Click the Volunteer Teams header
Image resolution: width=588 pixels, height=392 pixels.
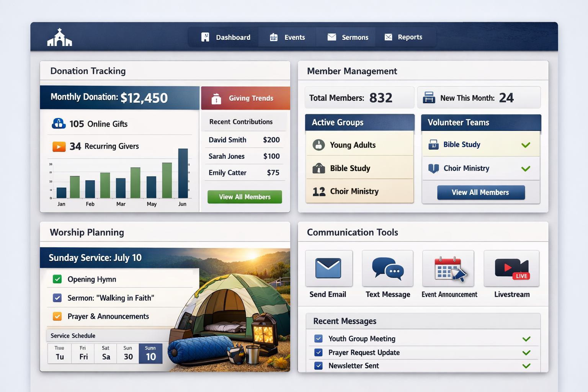(x=481, y=122)
